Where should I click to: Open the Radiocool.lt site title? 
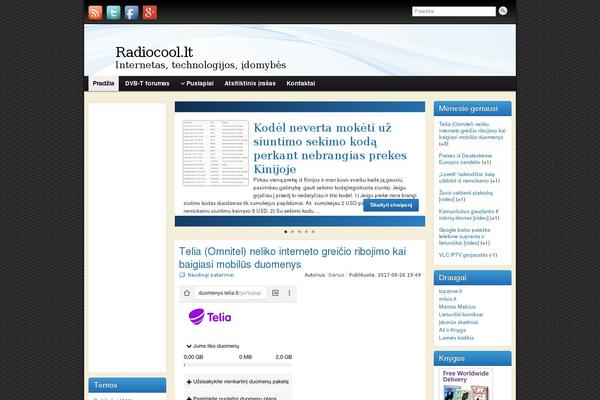[x=154, y=52]
